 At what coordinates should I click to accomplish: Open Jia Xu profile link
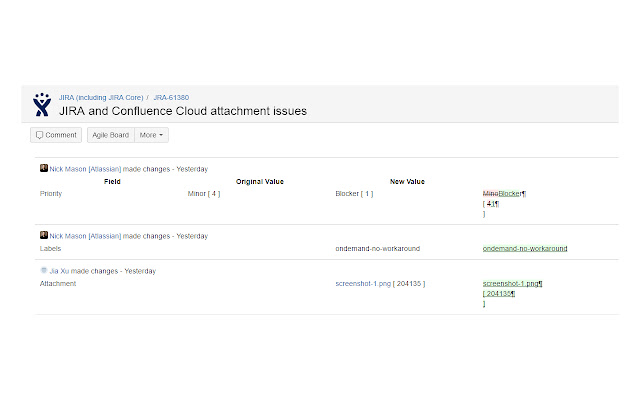click(x=59, y=271)
